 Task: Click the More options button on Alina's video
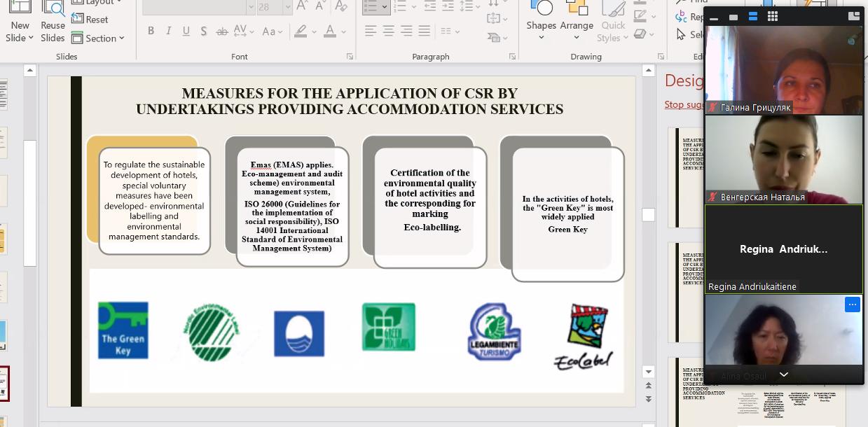tap(852, 304)
